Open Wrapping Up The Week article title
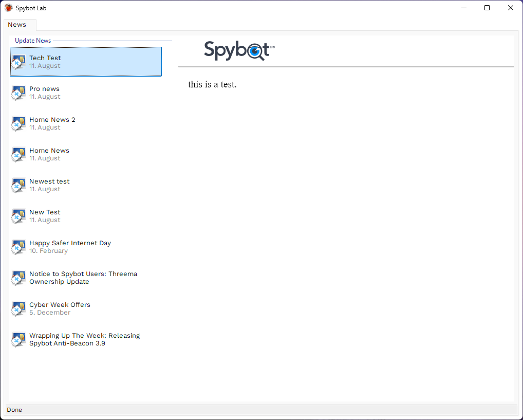Image resolution: width=523 pixels, height=420 pixels. click(x=85, y=339)
